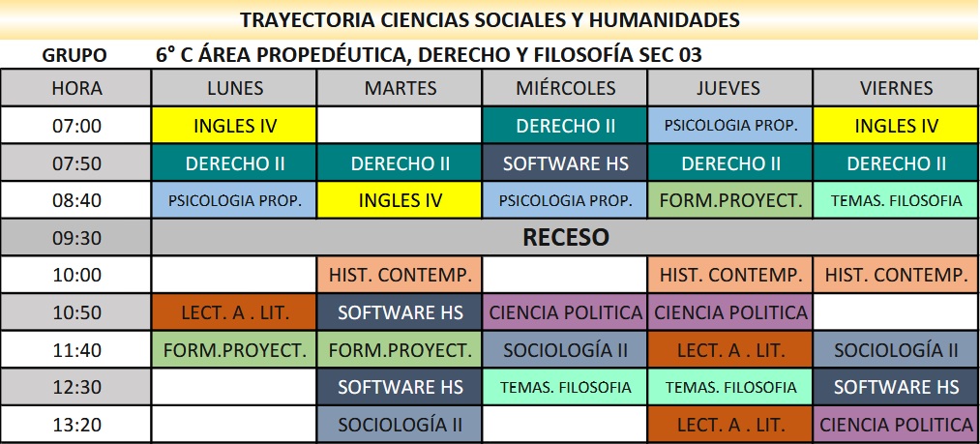
Task: Click the HORA header cell
Action: coord(76,88)
